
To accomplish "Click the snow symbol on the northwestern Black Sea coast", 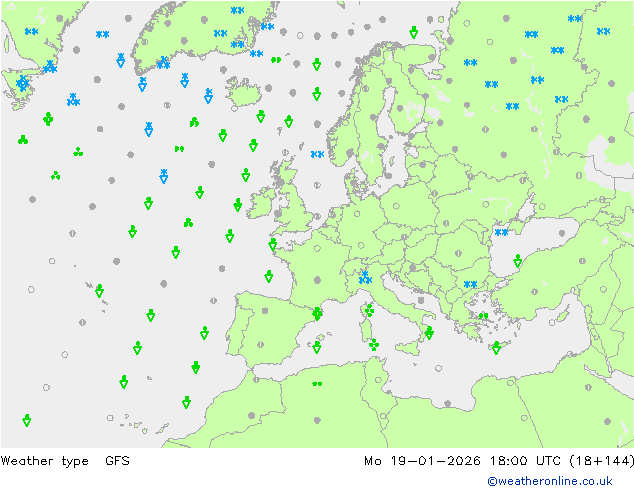I will 501,232.
